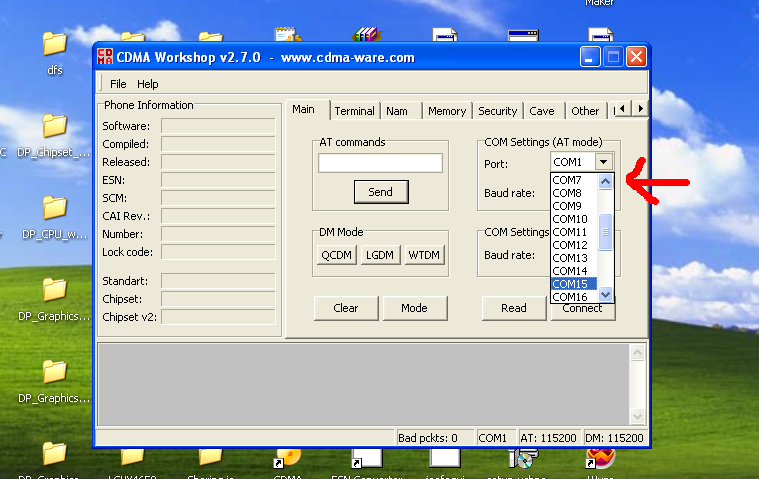Expand the Port COM1 dropdown arrow
The height and width of the screenshot is (479, 759).
603,162
